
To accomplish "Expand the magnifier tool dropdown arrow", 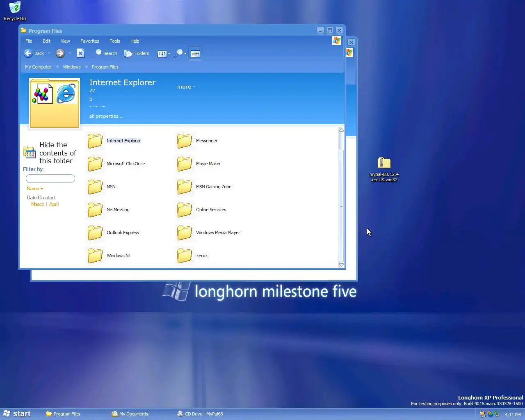I will [x=185, y=54].
